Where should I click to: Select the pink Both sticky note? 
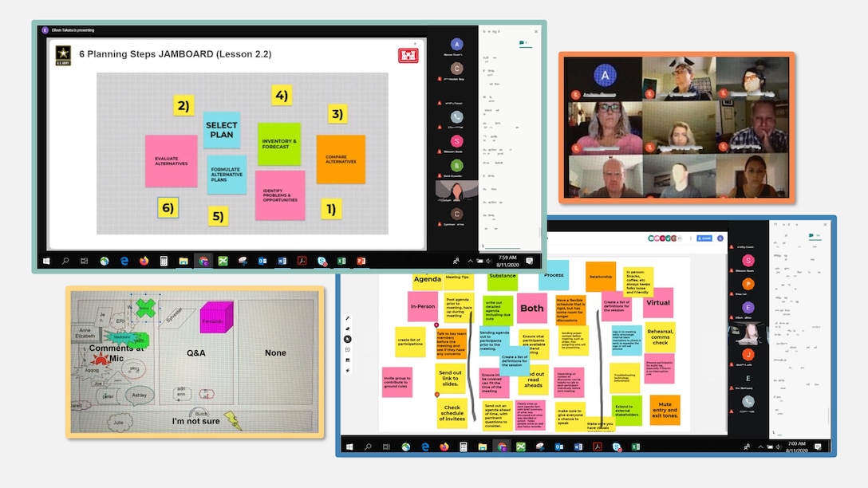[x=532, y=308]
